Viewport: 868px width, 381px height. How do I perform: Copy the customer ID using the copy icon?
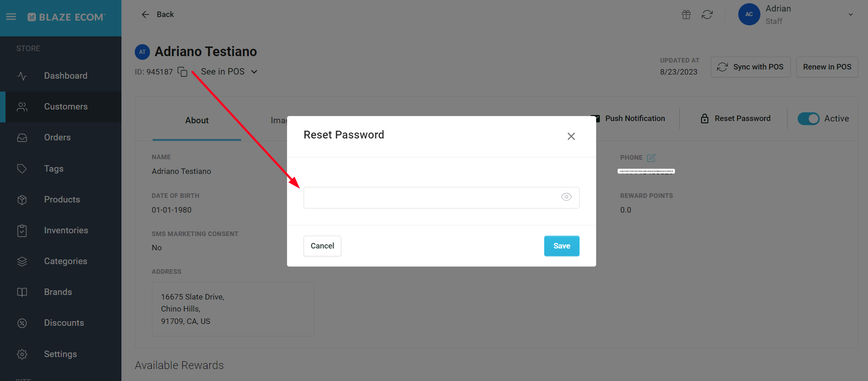pos(182,72)
